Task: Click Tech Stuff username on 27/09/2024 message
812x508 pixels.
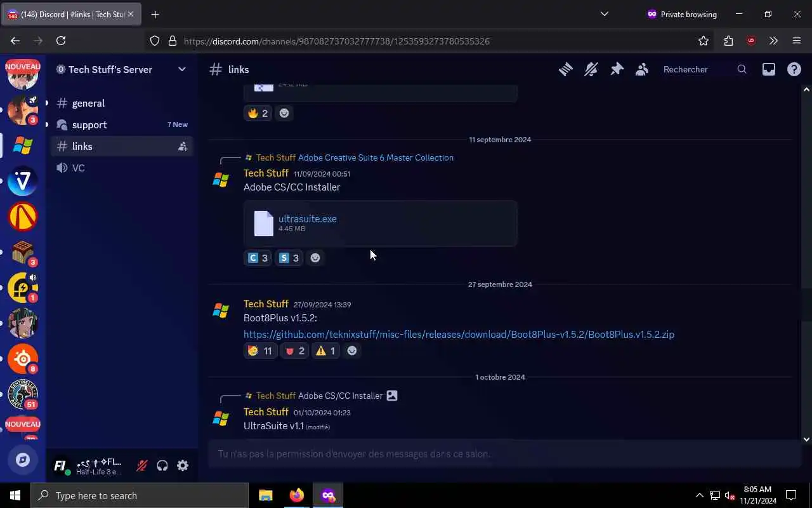Action: [266, 304]
